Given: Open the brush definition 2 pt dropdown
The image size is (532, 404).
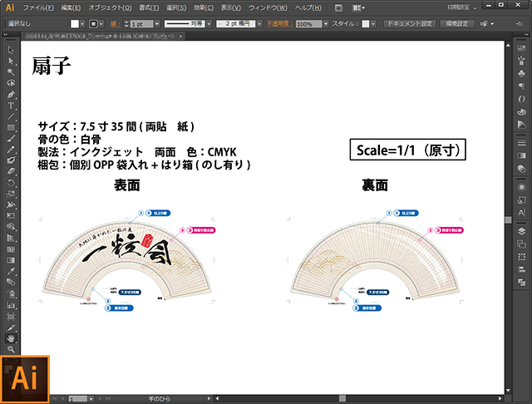Looking at the screenshot, I should [259, 24].
